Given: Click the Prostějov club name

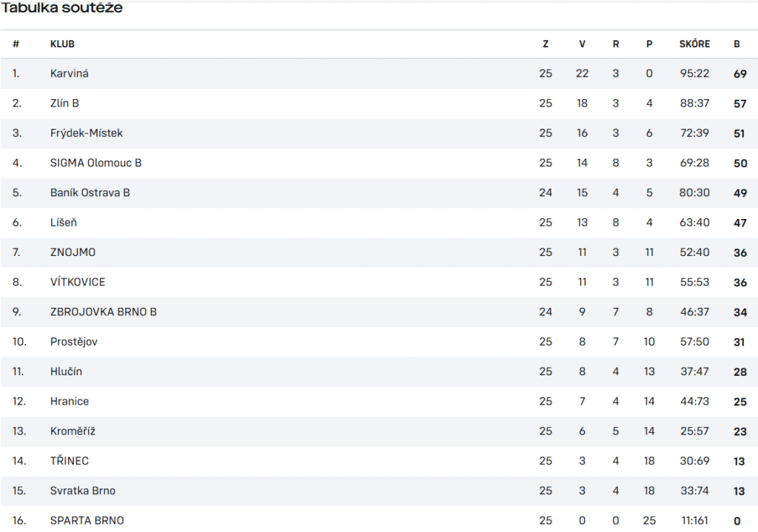Looking at the screenshot, I should click(74, 342).
